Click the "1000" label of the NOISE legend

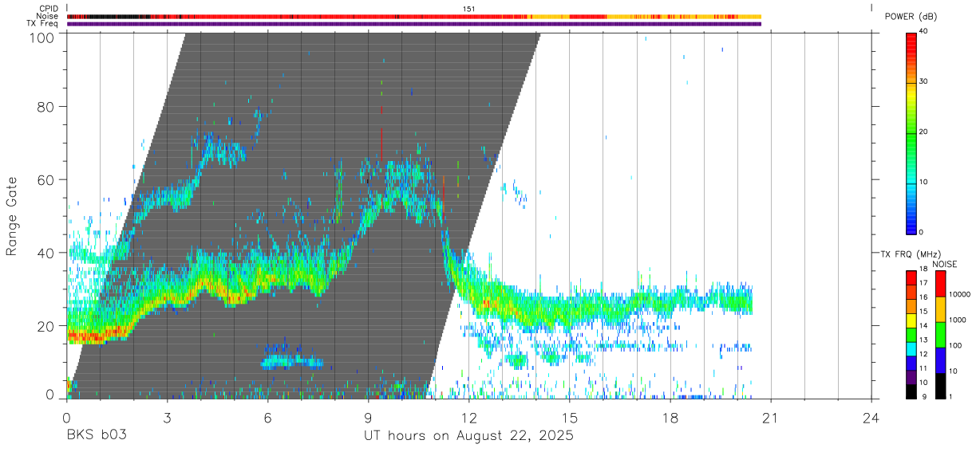click(958, 320)
